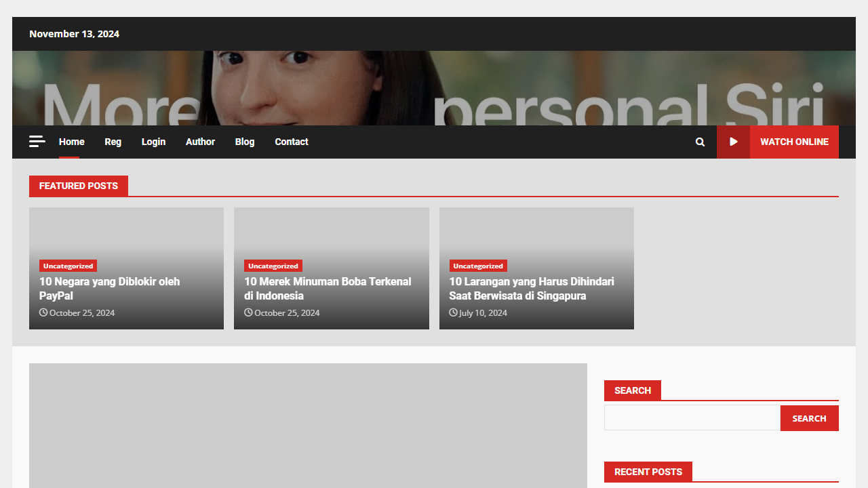Open the Author menu item
868x488 pixels.
pyautogui.click(x=200, y=142)
